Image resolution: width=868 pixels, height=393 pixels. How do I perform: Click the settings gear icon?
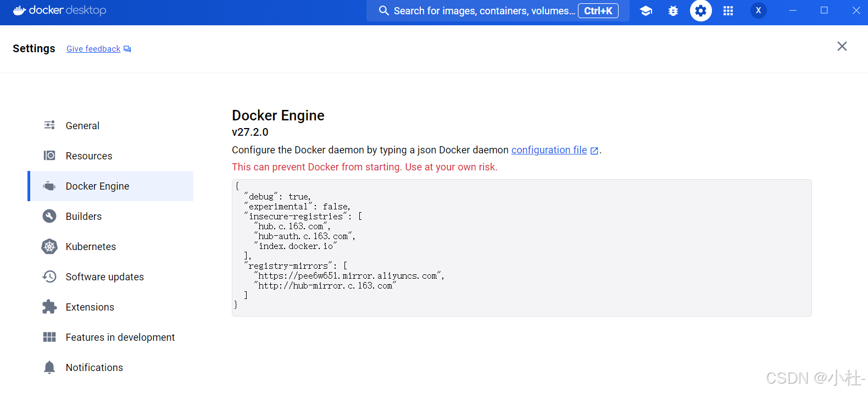click(701, 10)
